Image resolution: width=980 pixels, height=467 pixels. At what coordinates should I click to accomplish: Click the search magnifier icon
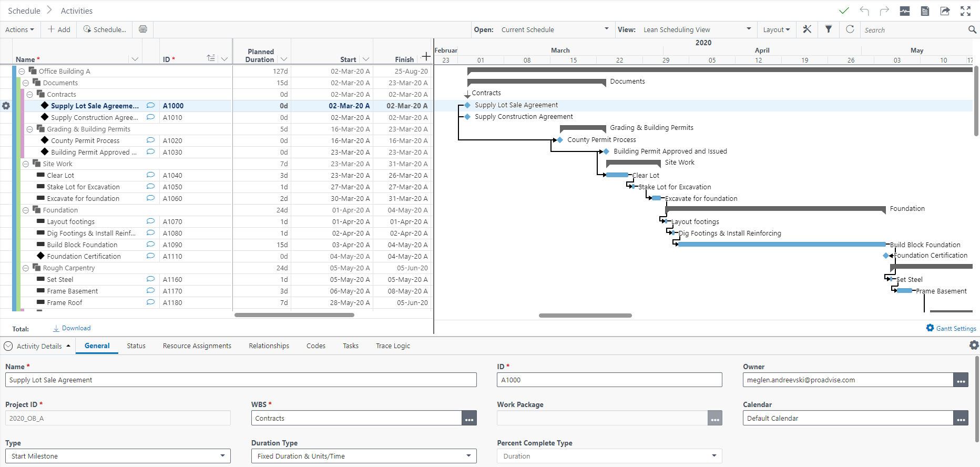click(x=972, y=30)
